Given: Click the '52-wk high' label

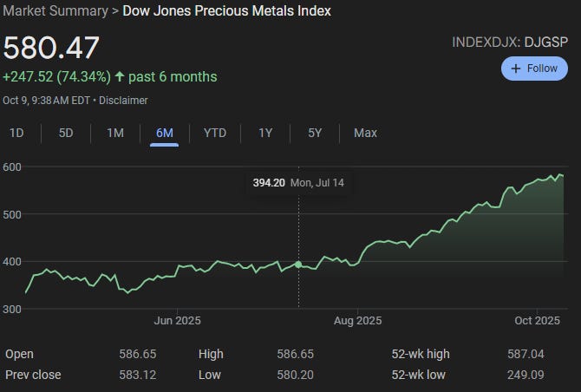Looking at the screenshot, I should click(x=421, y=354).
